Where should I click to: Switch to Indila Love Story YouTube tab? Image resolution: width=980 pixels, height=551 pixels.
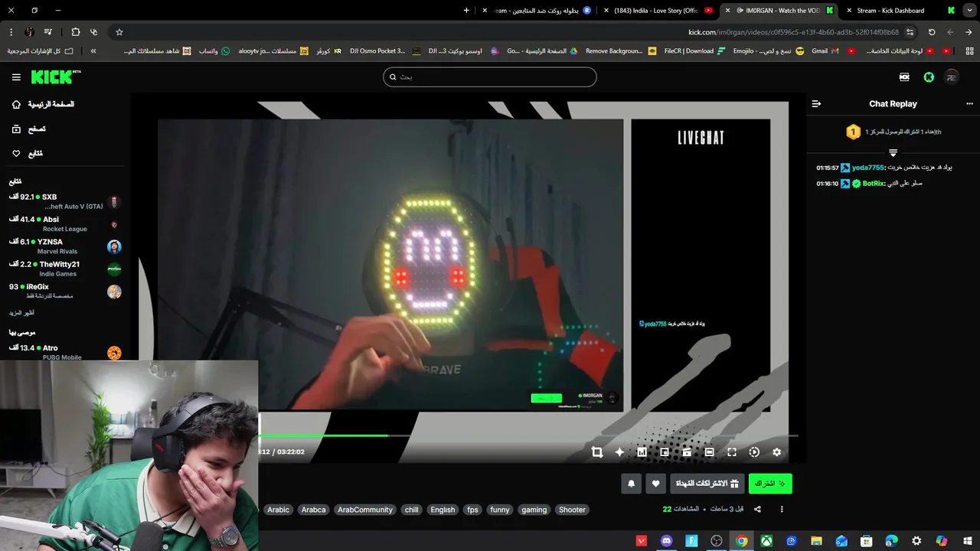pyautogui.click(x=658, y=11)
